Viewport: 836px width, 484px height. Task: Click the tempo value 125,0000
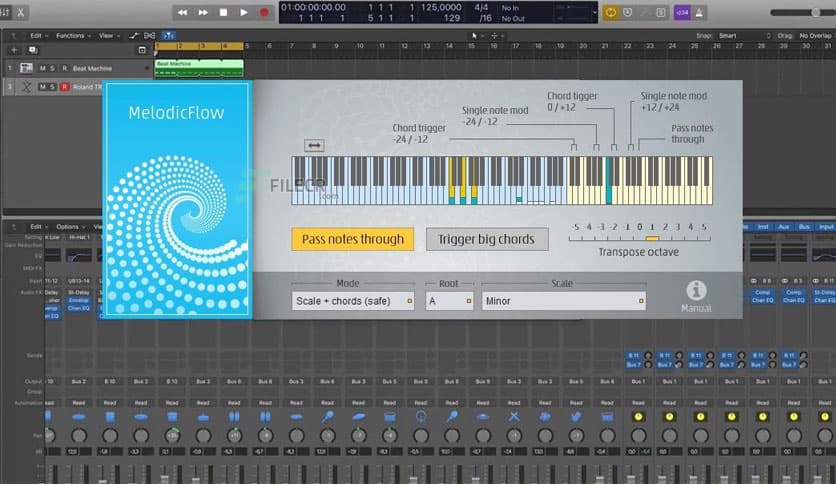click(441, 7)
